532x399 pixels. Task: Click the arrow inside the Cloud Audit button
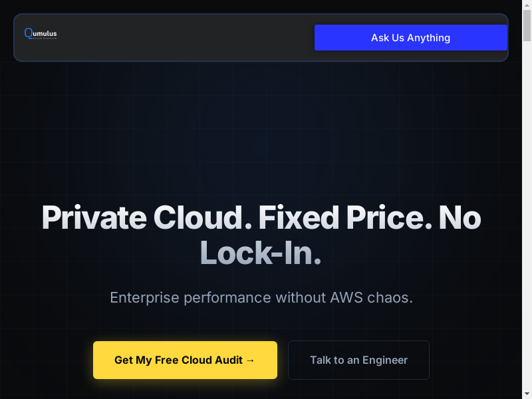[x=250, y=360]
